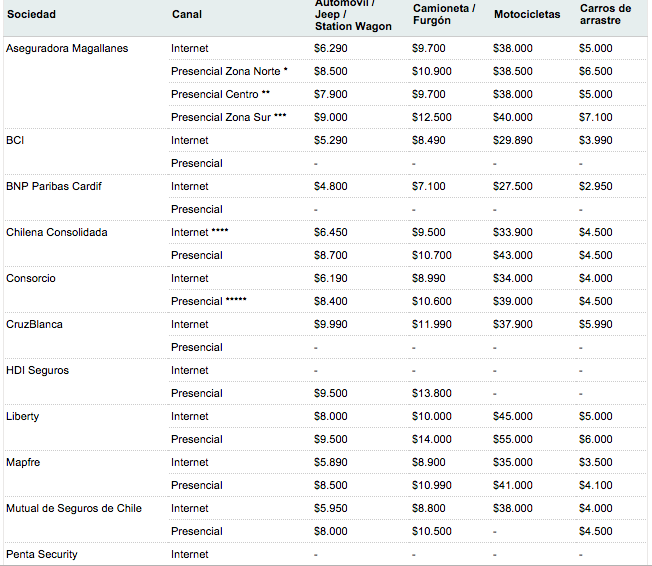Click BCI's $3.990 carros de arrastre price
The width and height of the screenshot is (652, 566).
[x=595, y=140]
